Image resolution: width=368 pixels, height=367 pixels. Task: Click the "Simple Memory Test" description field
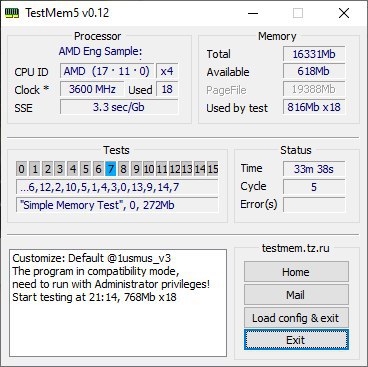pyautogui.click(x=117, y=205)
